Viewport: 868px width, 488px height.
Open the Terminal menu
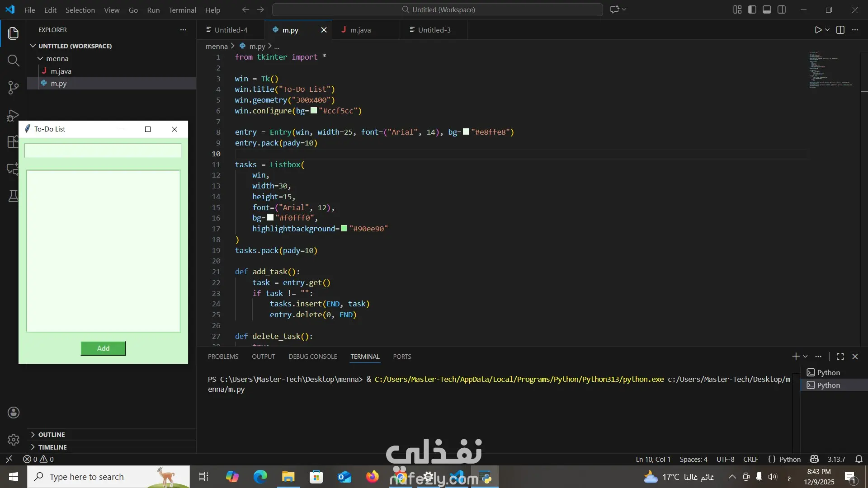[182, 10]
